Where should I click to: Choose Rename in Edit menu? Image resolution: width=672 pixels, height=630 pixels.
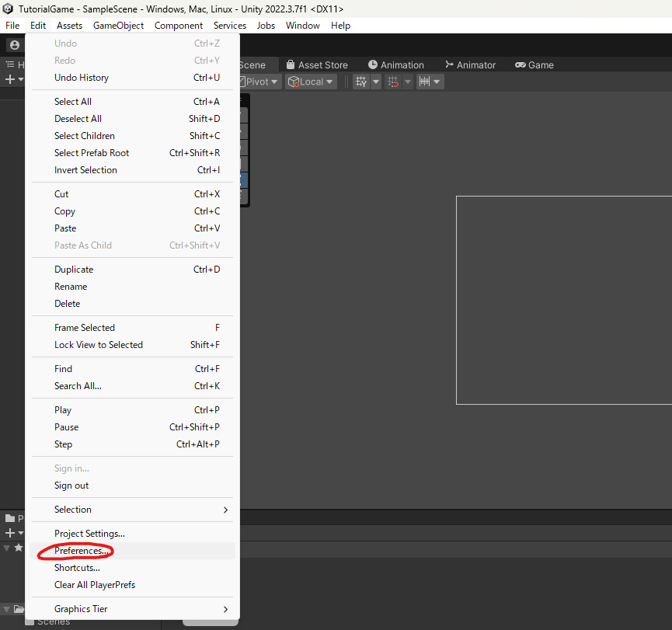point(132,287)
